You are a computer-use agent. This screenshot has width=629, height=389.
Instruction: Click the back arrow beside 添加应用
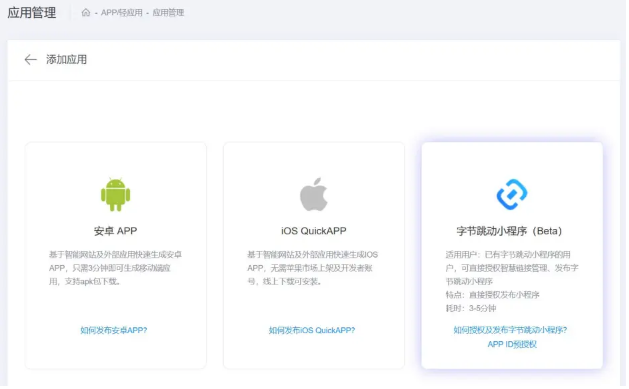coord(30,60)
